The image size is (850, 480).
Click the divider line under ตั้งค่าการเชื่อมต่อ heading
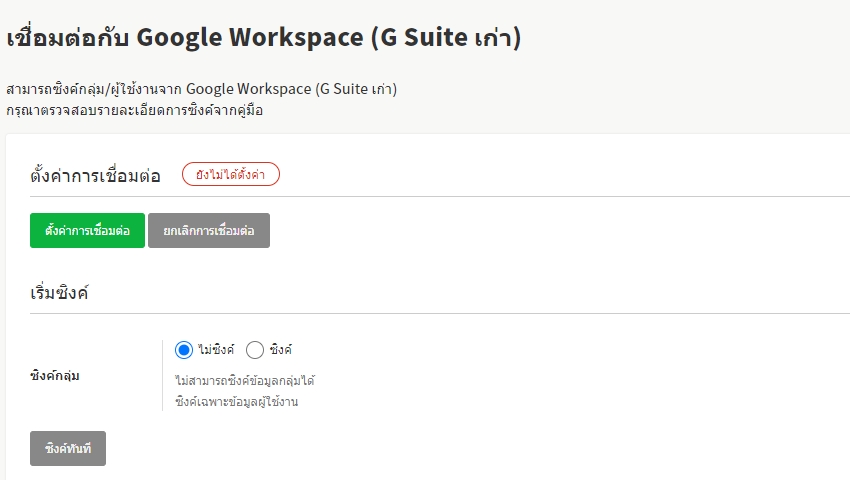tap(440, 196)
